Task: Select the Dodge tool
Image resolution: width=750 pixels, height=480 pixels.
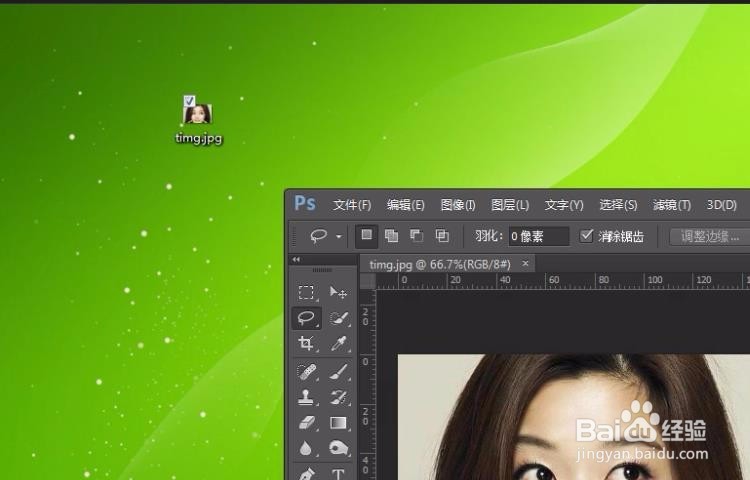Action: click(338, 448)
